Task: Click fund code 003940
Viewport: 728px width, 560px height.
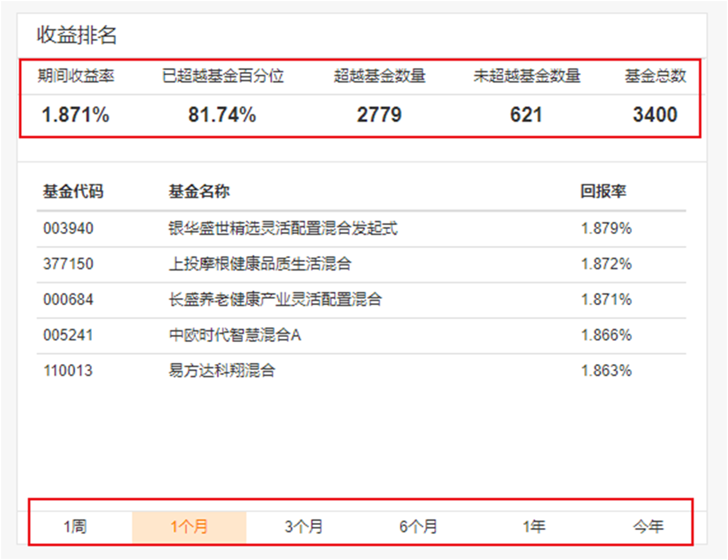Action: click(x=68, y=229)
